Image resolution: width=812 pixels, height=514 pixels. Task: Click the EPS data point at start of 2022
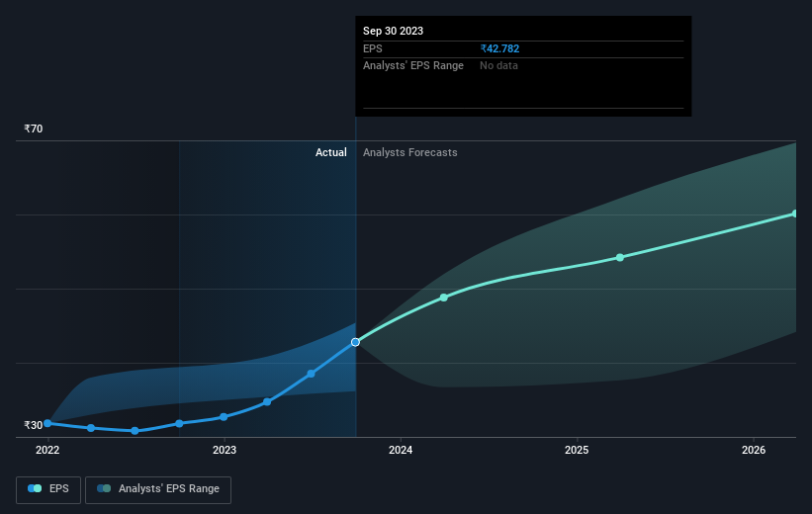[47, 423]
